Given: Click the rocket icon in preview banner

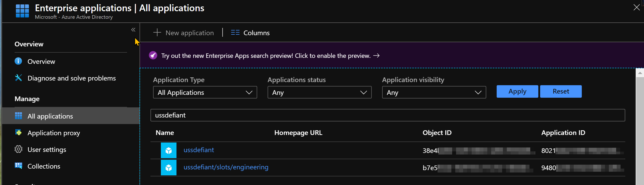Looking at the screenshot, I should 153,55.
